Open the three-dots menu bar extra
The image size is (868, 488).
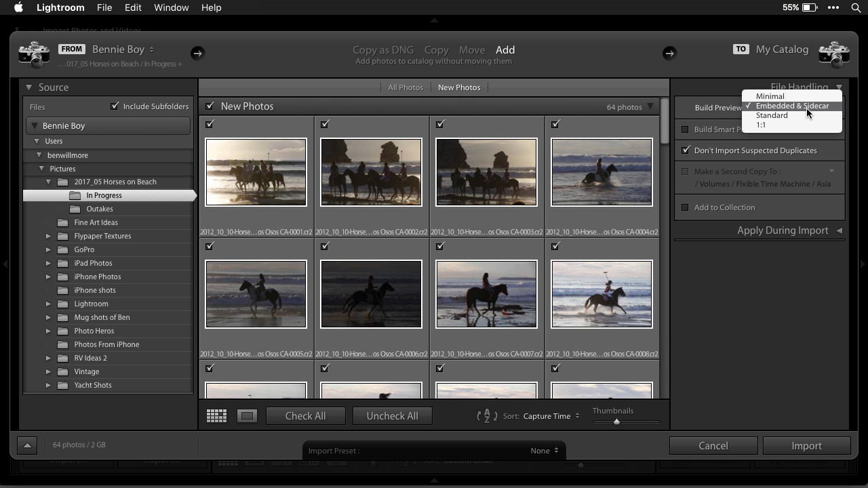pos(833,7)
